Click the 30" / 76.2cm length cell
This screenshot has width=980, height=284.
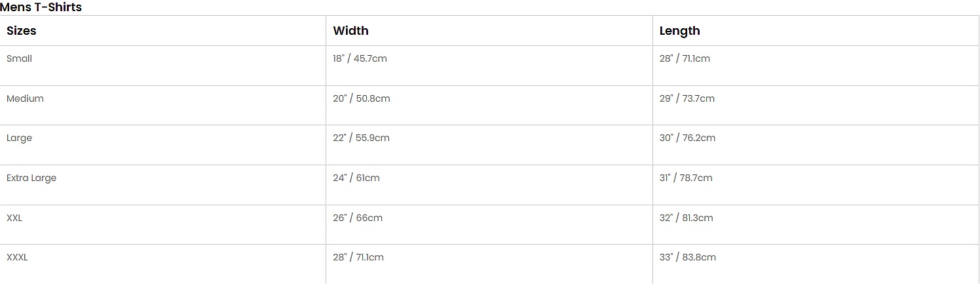pos(687,138)
